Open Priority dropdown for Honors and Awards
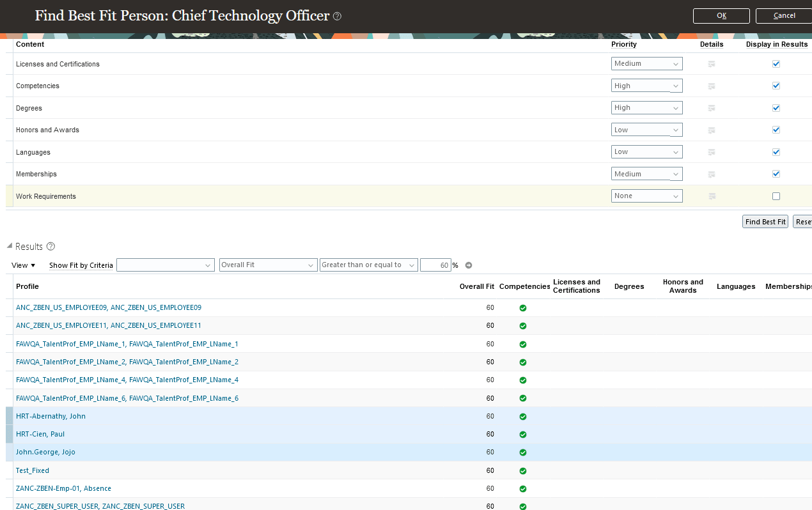The image size is (812, 510). [x=646, y=130]
